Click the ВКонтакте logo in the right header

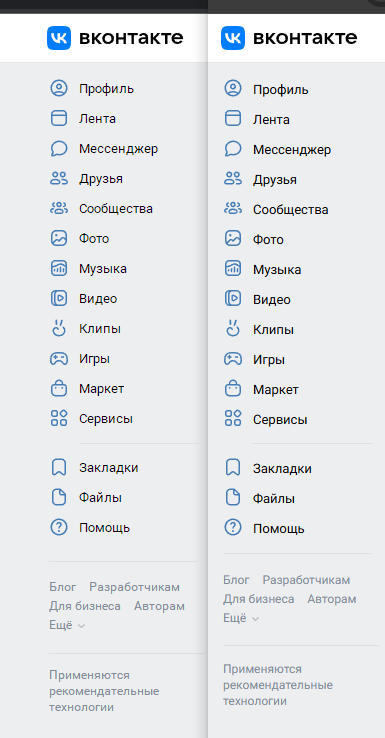click(x=289, y=38)
